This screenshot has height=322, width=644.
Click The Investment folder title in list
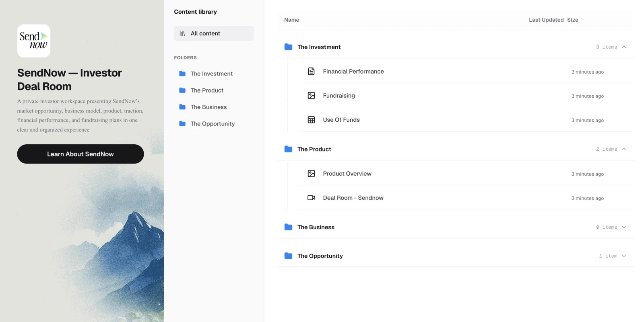(x=319, y=47)
